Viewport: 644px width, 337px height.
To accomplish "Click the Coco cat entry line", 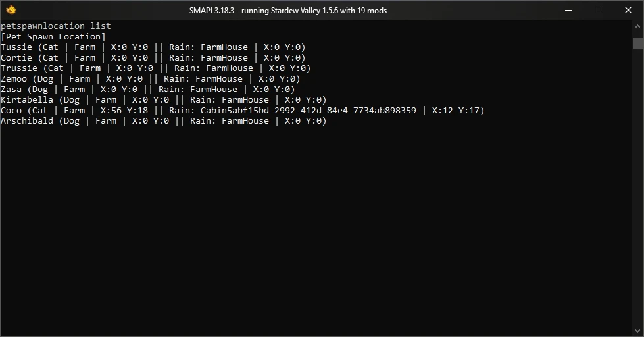I will [x=243, y=111].
